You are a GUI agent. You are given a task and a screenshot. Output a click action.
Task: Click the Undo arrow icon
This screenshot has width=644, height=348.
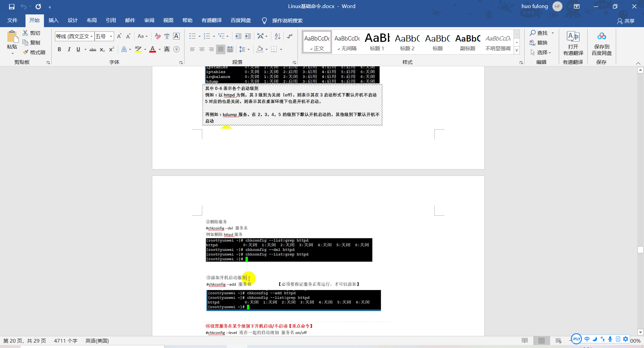[x=23, y=6]
